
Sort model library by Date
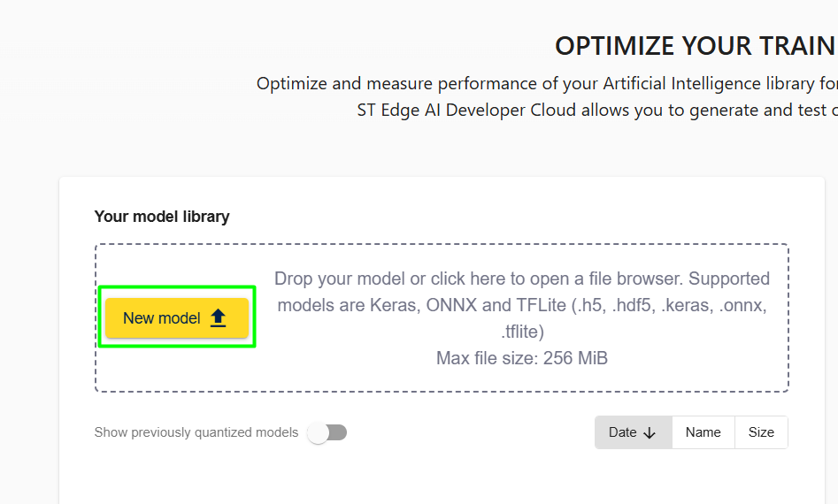pos(633,432)
